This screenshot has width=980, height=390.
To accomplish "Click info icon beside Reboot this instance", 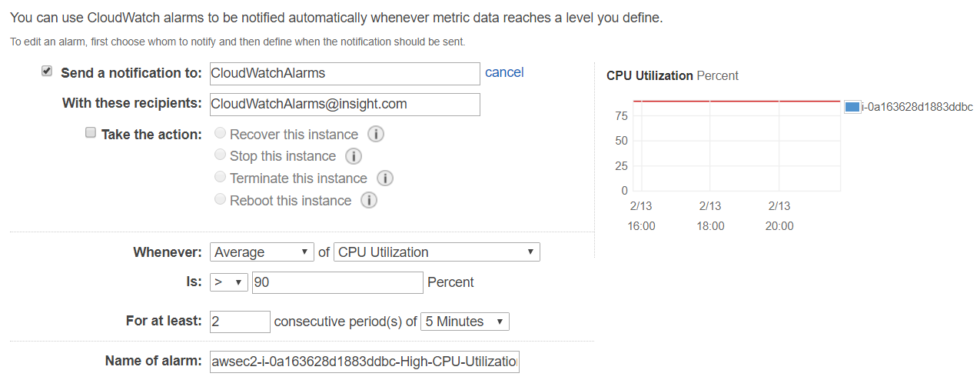I will click(x=369, y=201).
